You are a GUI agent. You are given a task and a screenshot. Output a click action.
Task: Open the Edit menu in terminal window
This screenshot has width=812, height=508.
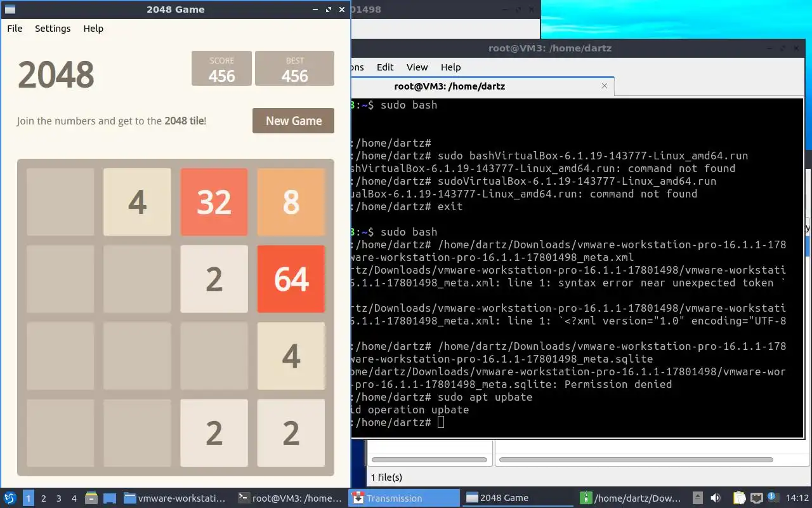click(385, 67)
